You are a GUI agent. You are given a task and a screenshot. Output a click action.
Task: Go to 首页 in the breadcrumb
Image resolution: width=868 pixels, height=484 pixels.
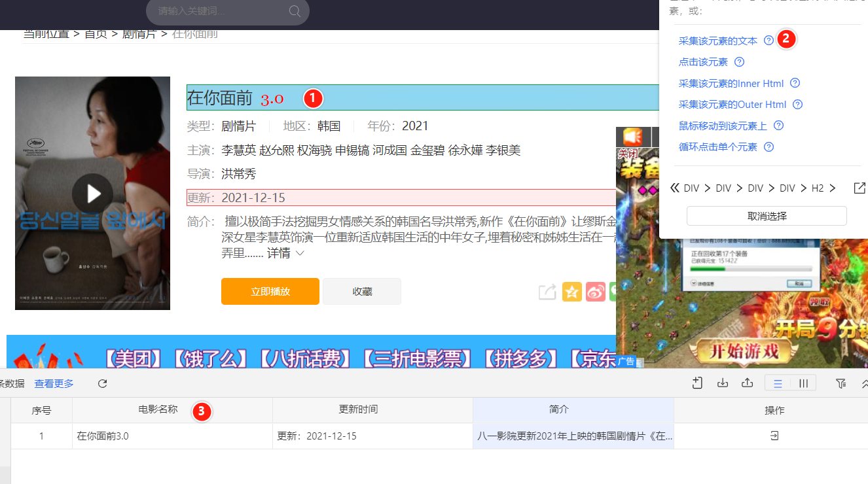coord(95,34)
